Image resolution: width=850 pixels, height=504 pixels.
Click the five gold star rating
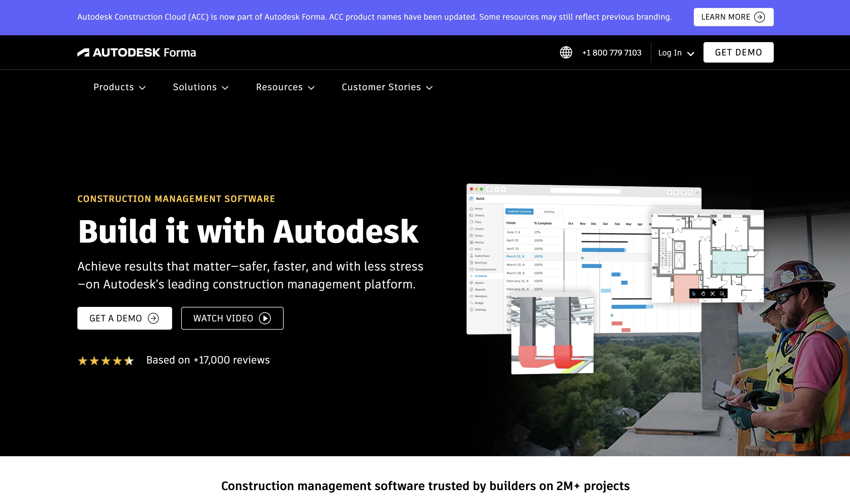click(106, 360)
